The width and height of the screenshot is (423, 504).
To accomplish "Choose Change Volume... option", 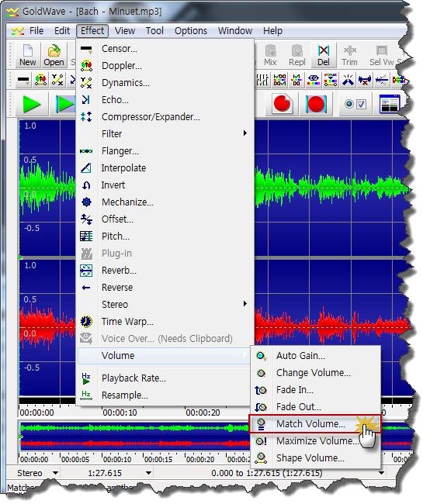I will (x=316, y=373).
